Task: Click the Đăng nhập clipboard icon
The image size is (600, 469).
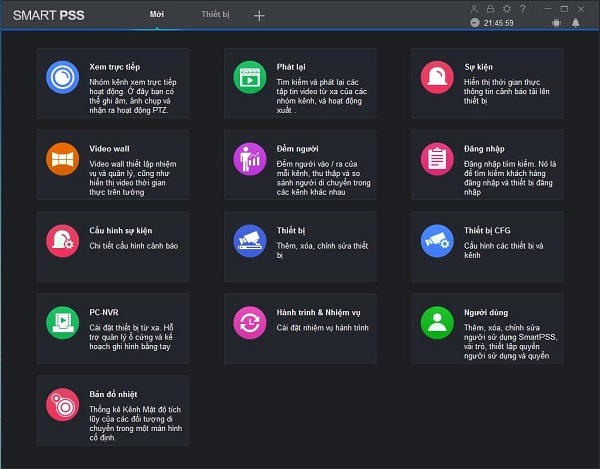Action: pos(435,158)
